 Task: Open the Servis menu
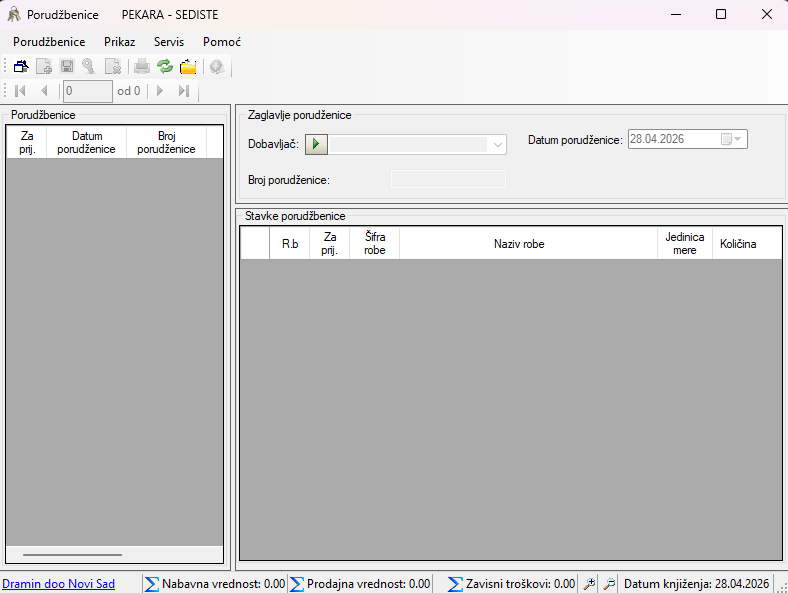169,42
